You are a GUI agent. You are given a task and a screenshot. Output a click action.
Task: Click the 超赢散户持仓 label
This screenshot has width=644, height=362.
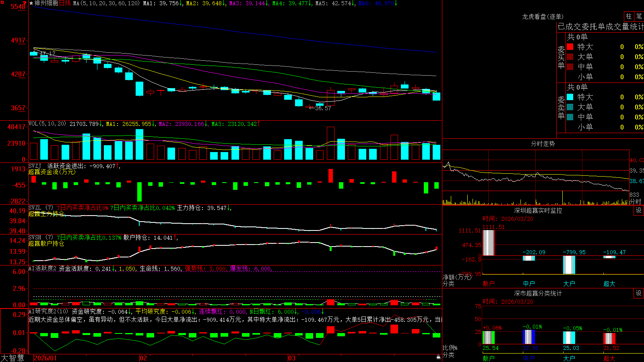(x=46, y=244)
